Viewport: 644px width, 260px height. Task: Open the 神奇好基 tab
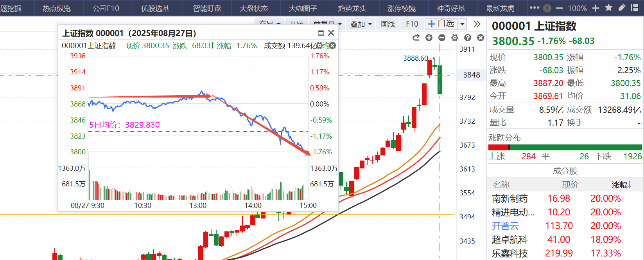[x=451, y=8]
